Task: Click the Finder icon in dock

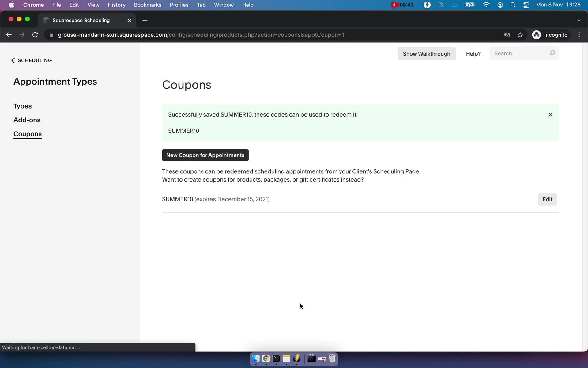Action: point(255,359)
